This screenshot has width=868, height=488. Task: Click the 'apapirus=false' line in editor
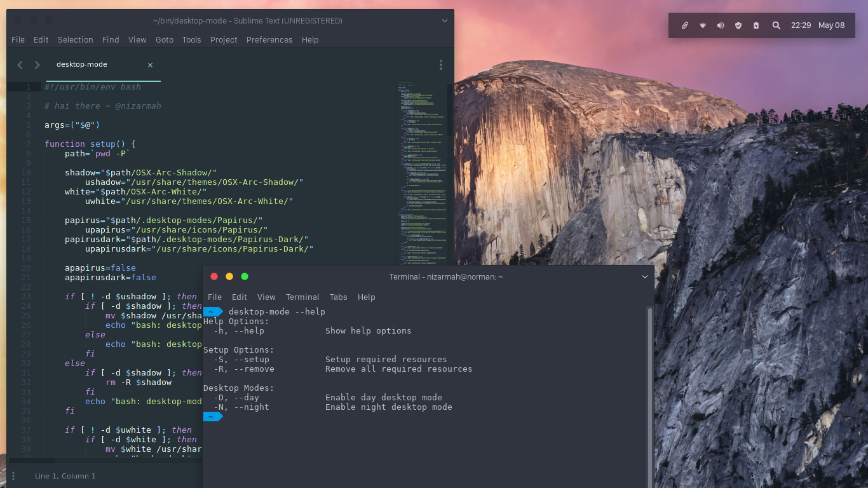[x=100, y=268]
